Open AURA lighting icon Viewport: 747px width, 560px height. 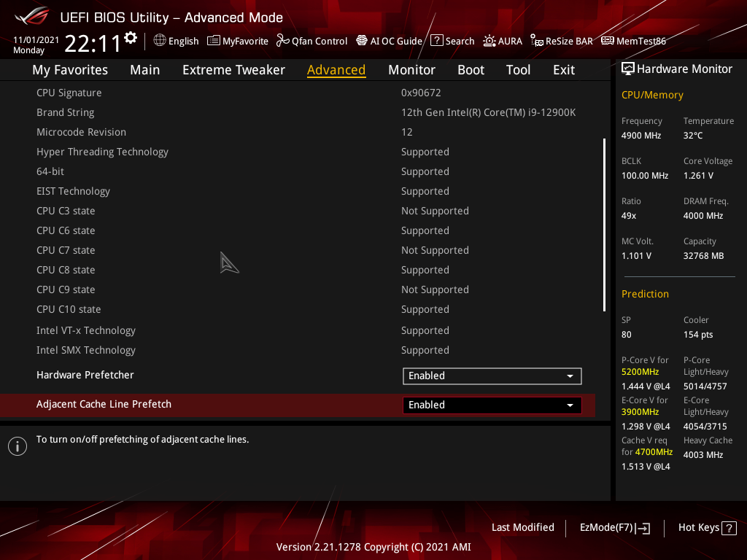pos(489,41)
